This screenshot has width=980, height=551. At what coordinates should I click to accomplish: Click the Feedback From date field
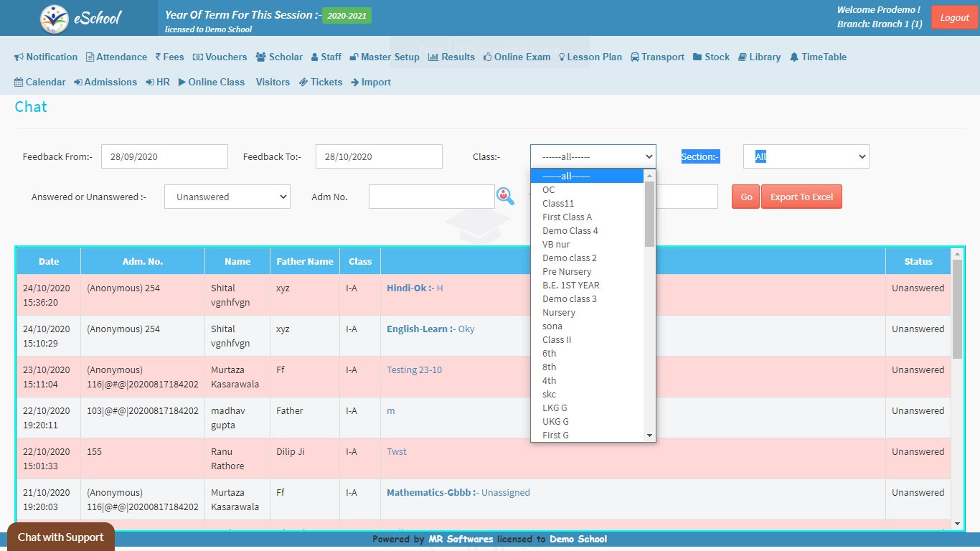click(164, 156)
